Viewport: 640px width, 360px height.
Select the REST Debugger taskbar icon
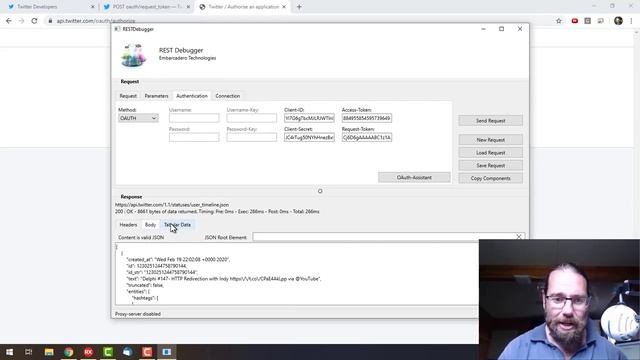click(x=167, y=352)
